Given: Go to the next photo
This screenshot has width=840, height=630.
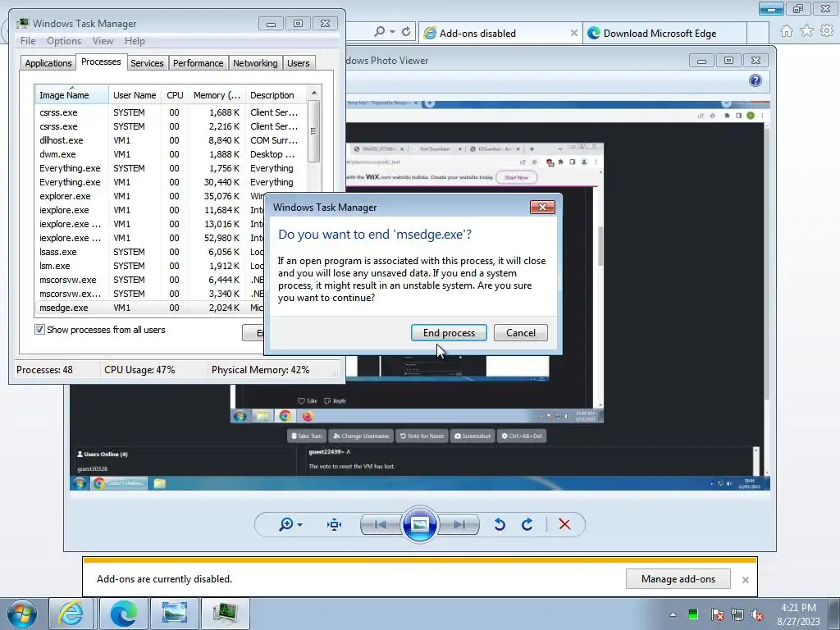Looking at the screenshot, I should (x=459, y=524).
